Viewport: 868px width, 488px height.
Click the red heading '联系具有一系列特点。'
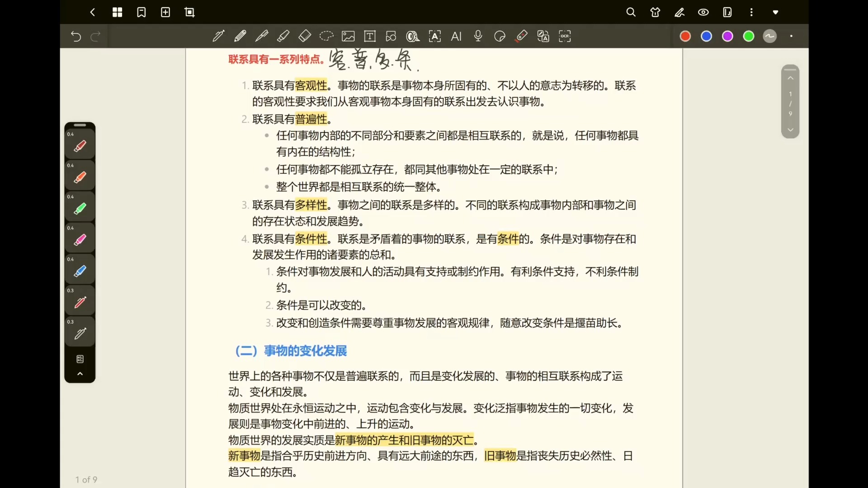276,59
